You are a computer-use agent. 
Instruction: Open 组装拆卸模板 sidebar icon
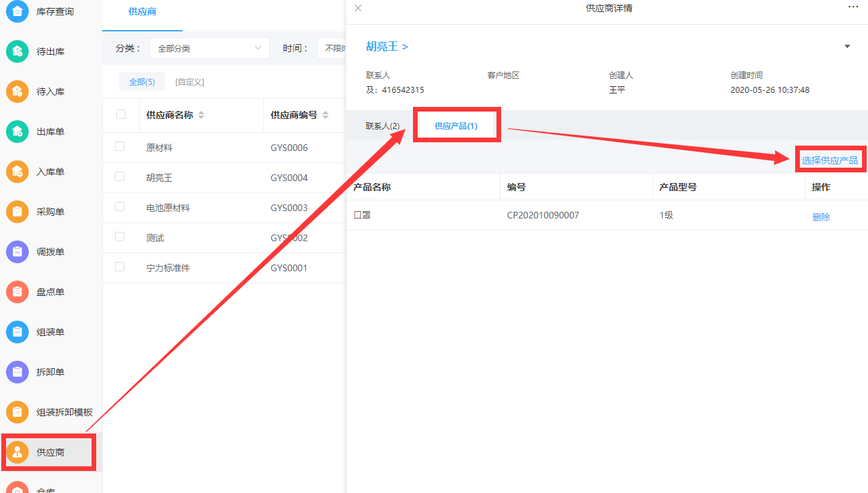(17, 412)
